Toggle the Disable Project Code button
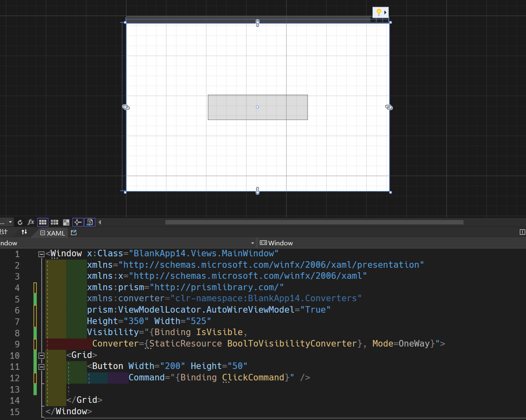 (89, 222)
